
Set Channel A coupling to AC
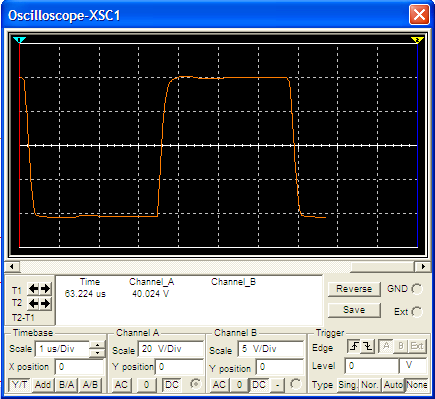(x=121, y=385)
